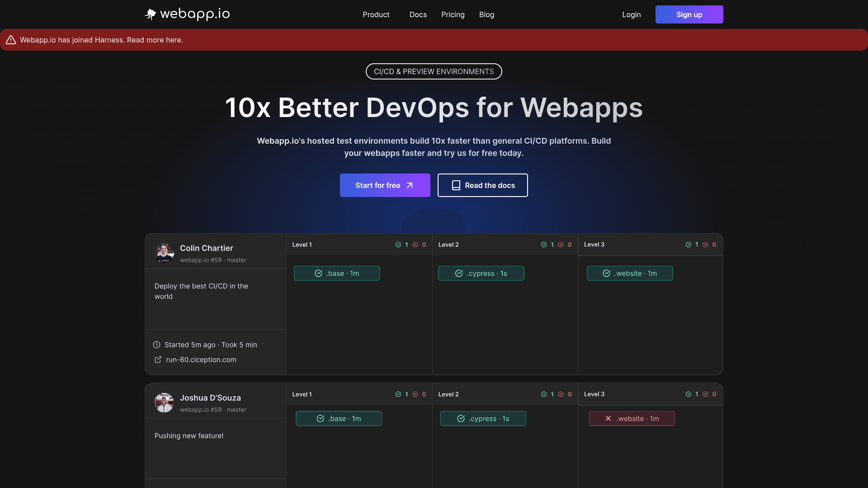Click failure count icon in Joshua's Level 2 header
The height and width of the screenshot is (488, 868).
pos(561,394)
